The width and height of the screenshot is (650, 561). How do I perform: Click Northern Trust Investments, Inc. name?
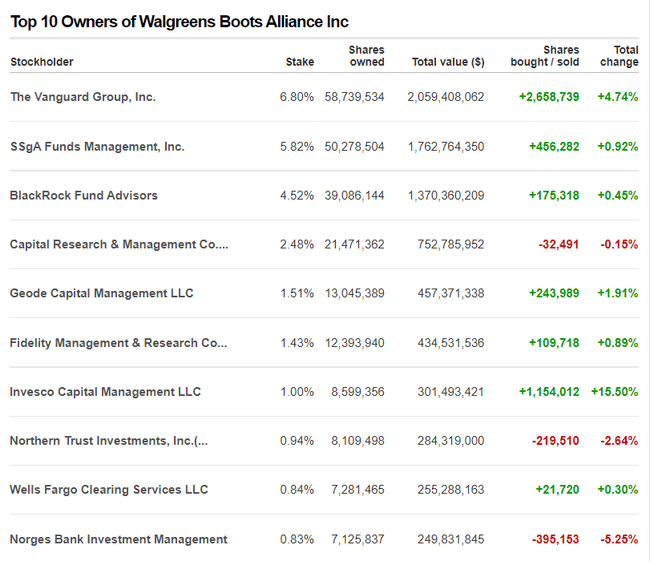pos(108,440)
